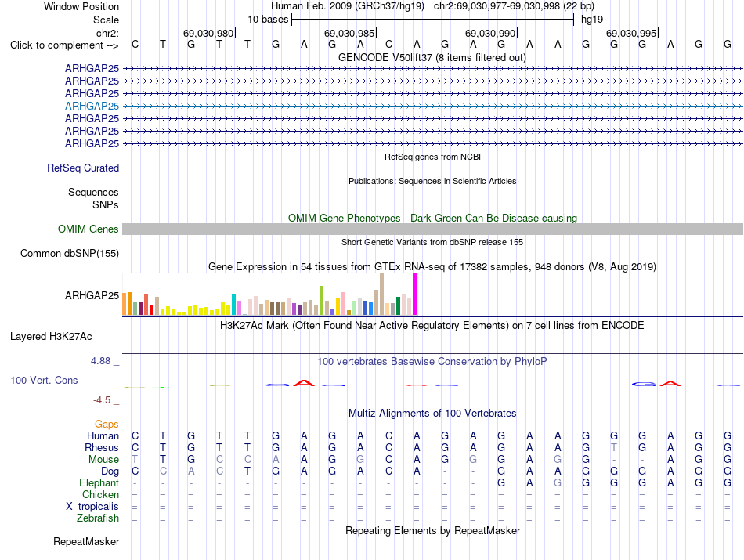Click the GENCODE V50lift37 track title
This screenshot has height=560, width=744.
point(432,57)
